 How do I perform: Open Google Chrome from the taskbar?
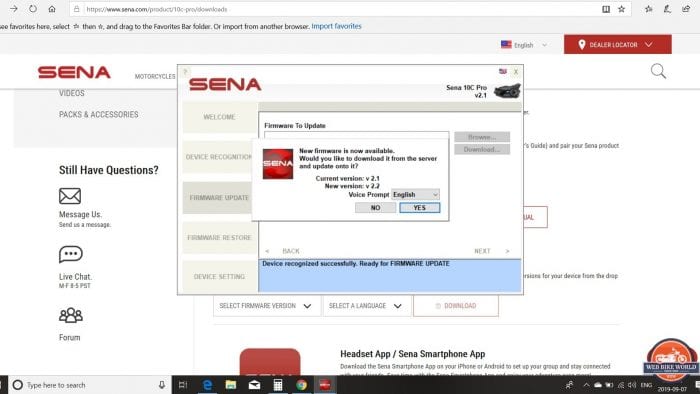pos(301,385)
